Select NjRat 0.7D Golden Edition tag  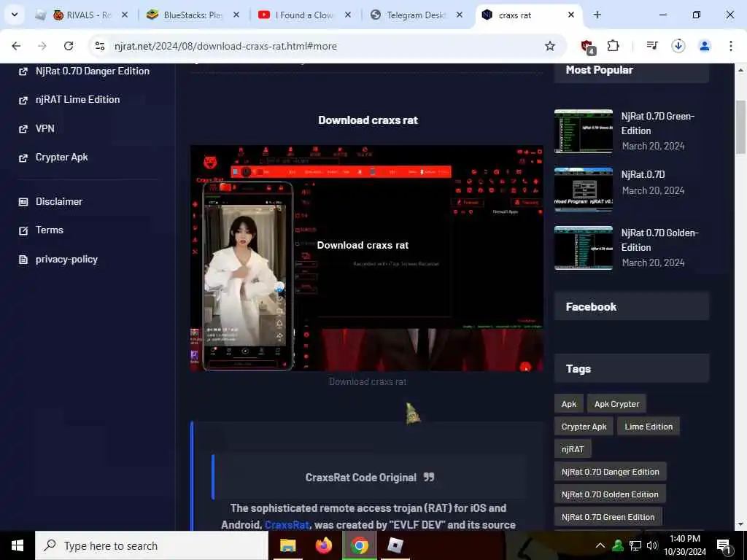610,494
